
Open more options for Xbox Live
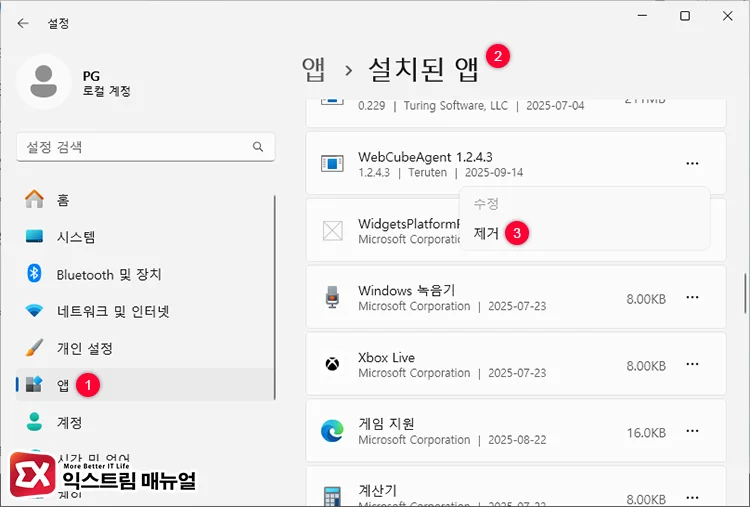point(692,364)
